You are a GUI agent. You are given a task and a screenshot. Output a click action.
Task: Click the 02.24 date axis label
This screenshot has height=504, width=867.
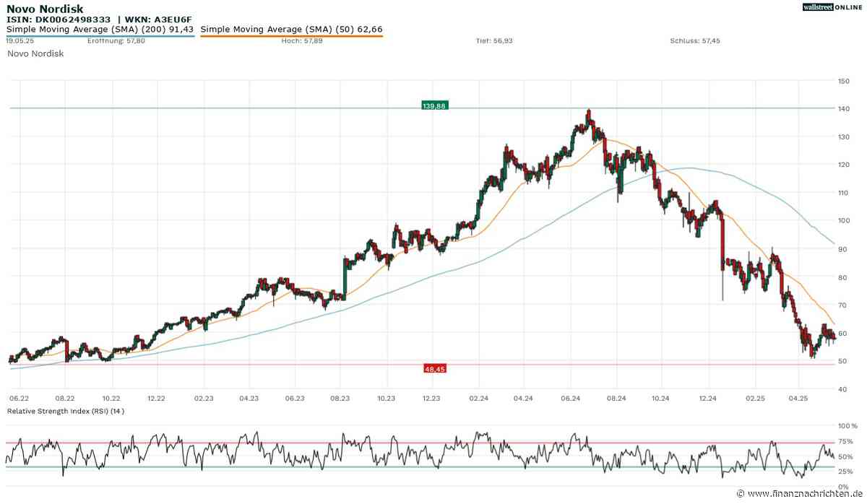point(478,398)
